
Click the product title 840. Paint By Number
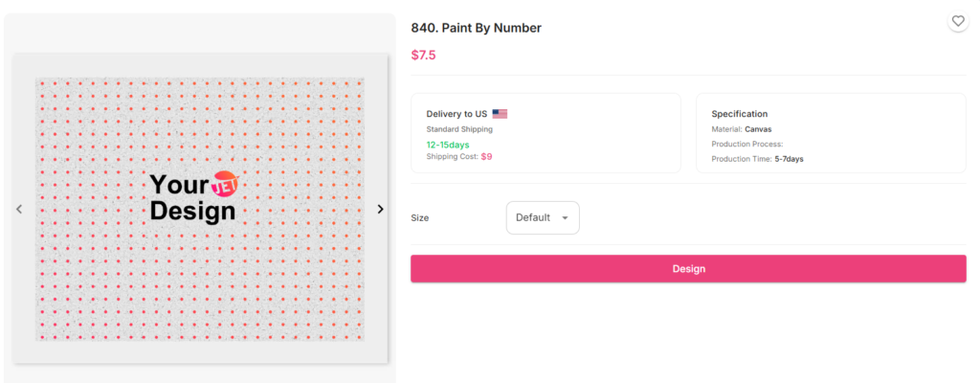click(x=476, y=28)
